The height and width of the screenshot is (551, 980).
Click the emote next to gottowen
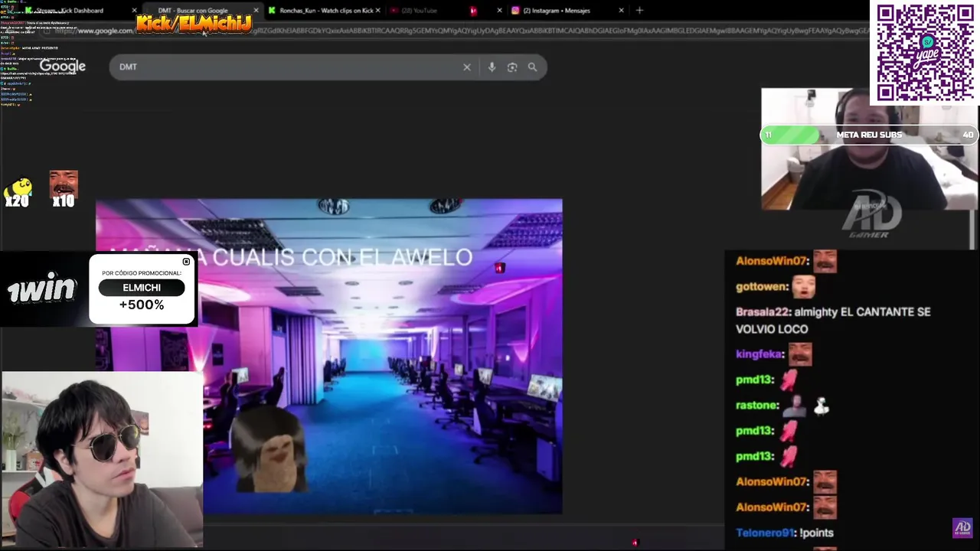click(804, 286)
